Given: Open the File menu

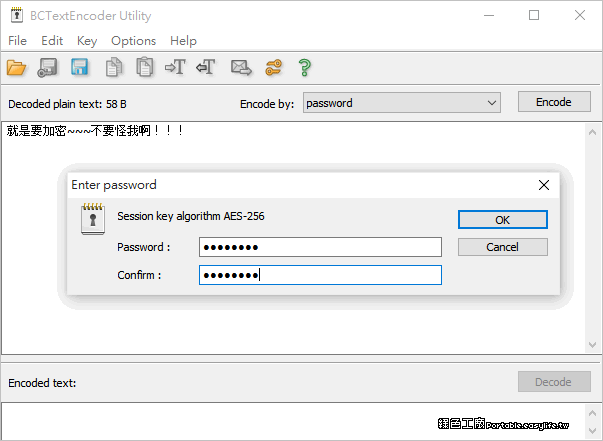Looking at the screenshot, I should pyautogui.click(x=18, y=41).
